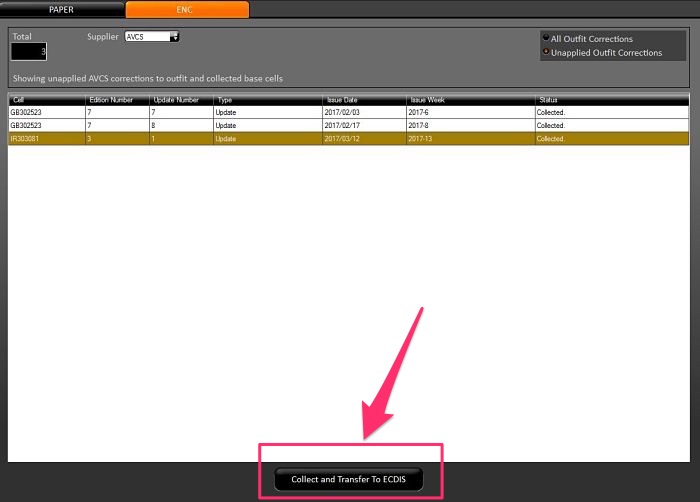
Task: Select GB302523 row with update number 8
Action: coord(45,126)
